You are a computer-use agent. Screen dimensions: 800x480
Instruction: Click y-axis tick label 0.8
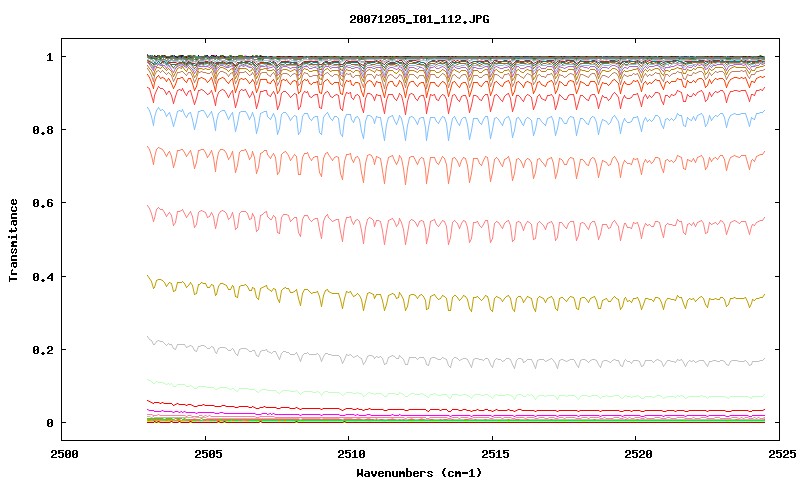point(43,130)
